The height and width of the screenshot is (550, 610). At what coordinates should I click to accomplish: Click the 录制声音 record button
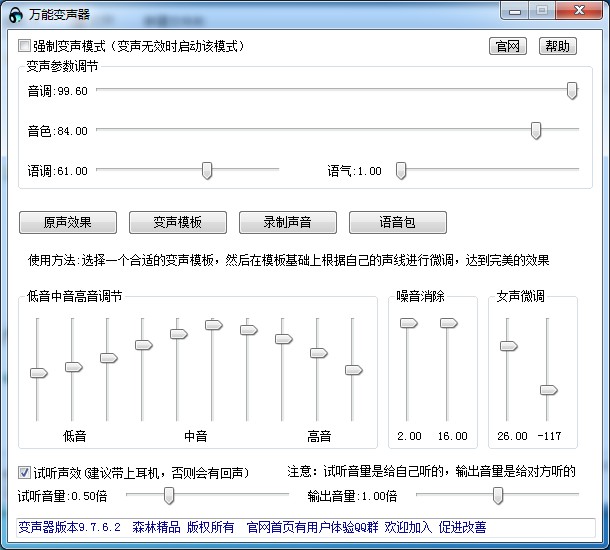click(286, 222)
